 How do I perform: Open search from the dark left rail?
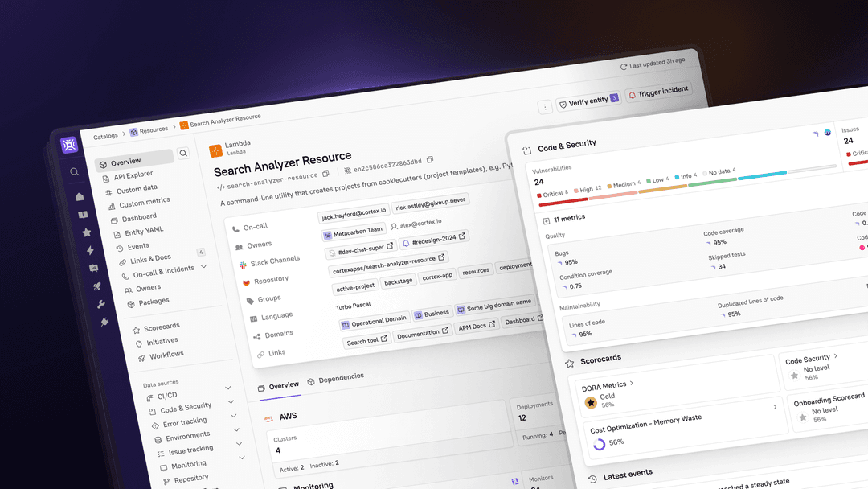74,171
